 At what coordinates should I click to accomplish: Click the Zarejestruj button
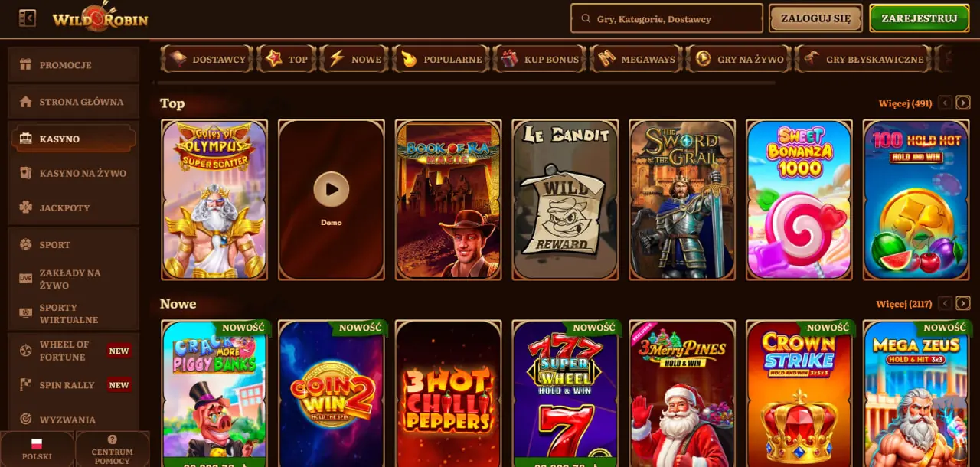920,18
